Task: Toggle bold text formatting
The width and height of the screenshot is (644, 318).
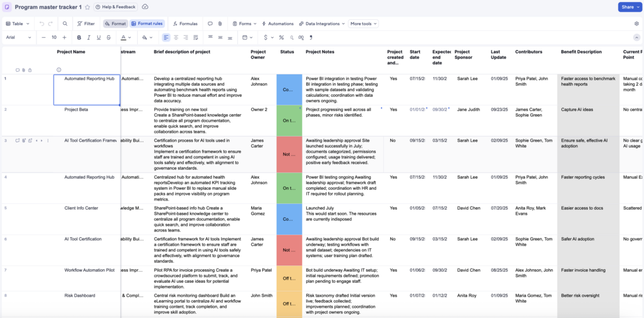Action: 79,37
